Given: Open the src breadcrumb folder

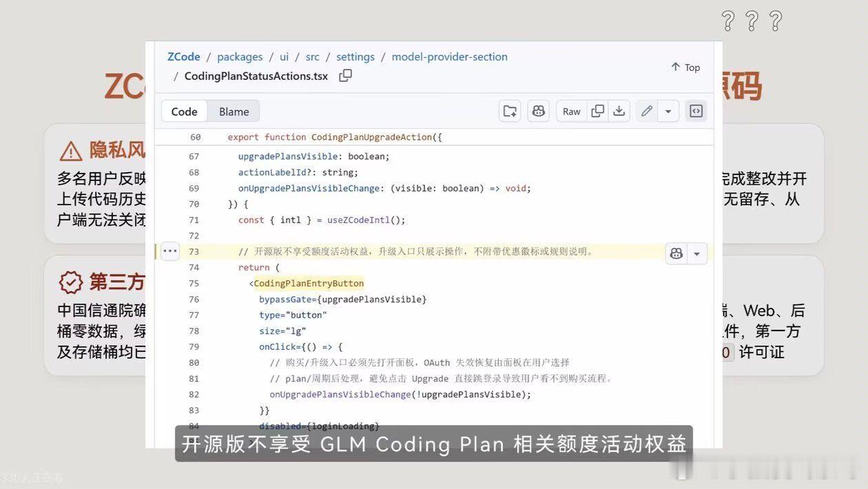Looking at the screenshot, I should point(313,56).
